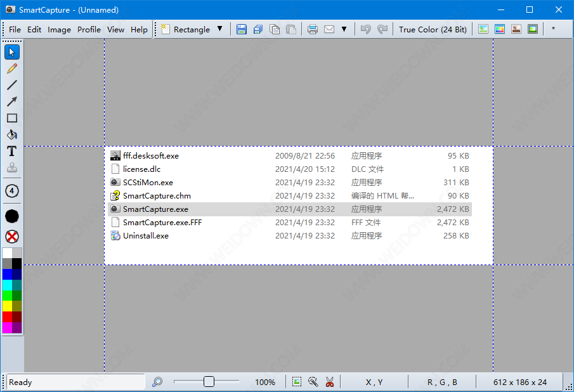
Task: Undo the last action
Action: coord(366,29)
